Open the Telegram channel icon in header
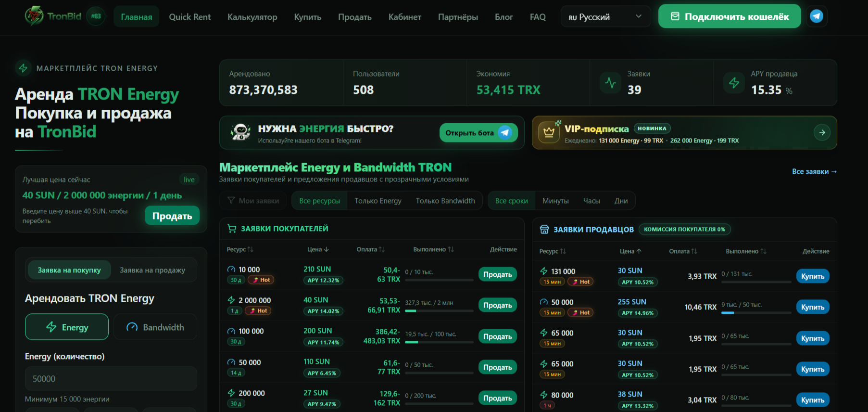 pyautogui.click(x=817, y=16)
